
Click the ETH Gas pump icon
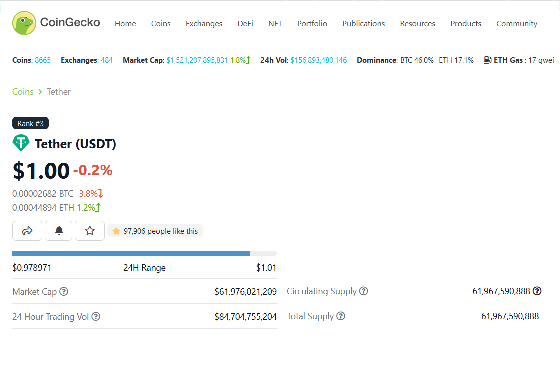pos(488,60)
